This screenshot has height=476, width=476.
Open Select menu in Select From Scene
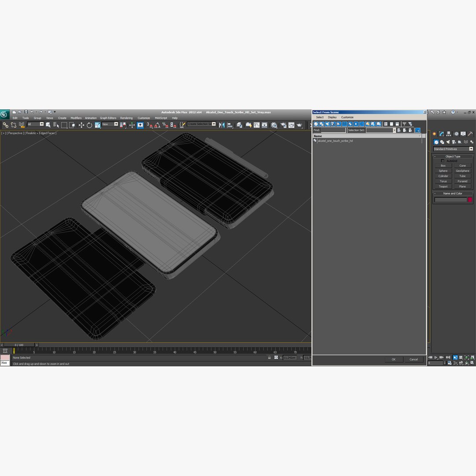tap(320, 117)
